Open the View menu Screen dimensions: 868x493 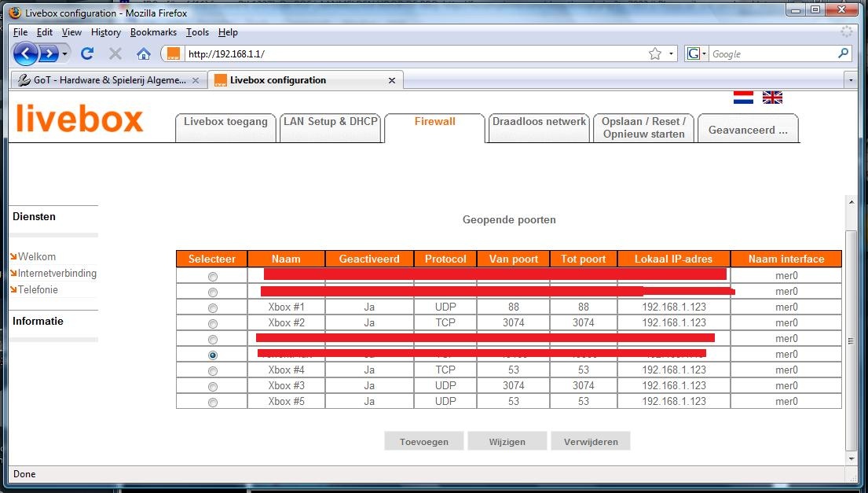click(71, 32)
